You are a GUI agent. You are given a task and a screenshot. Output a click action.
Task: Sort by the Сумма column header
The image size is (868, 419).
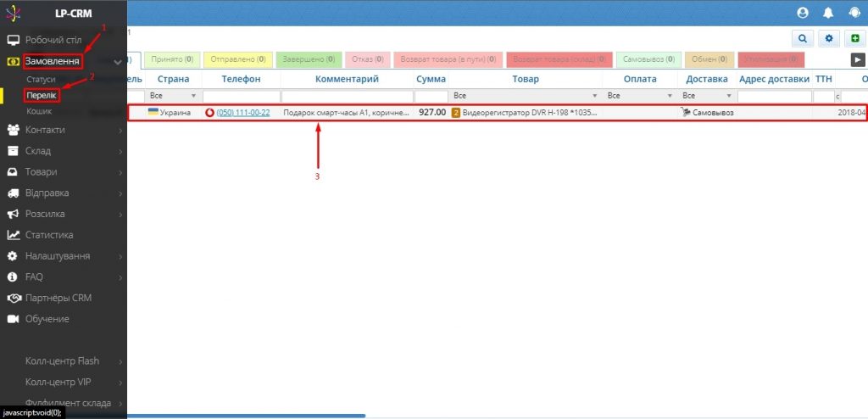coord(431,79)
